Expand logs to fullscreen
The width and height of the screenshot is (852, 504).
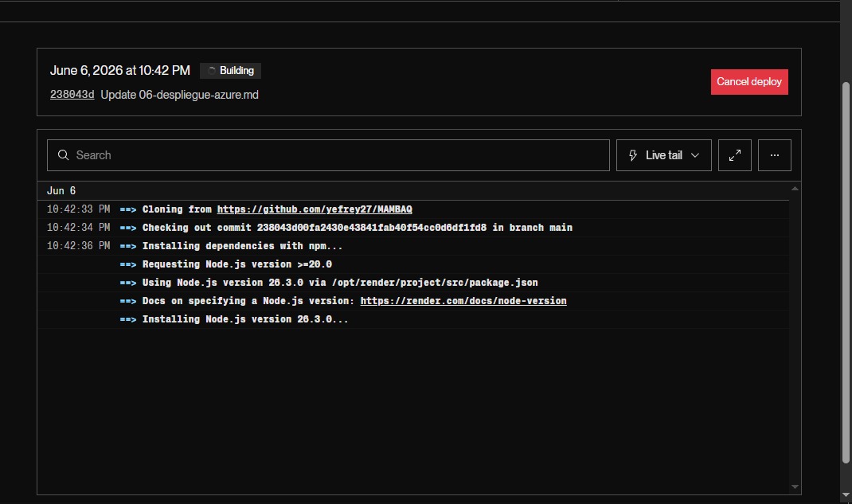735,155
